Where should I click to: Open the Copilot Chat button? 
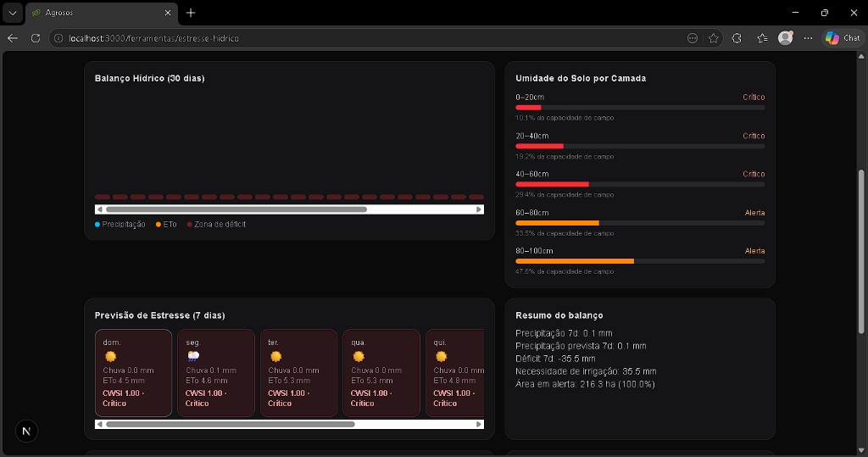point(843,37)
